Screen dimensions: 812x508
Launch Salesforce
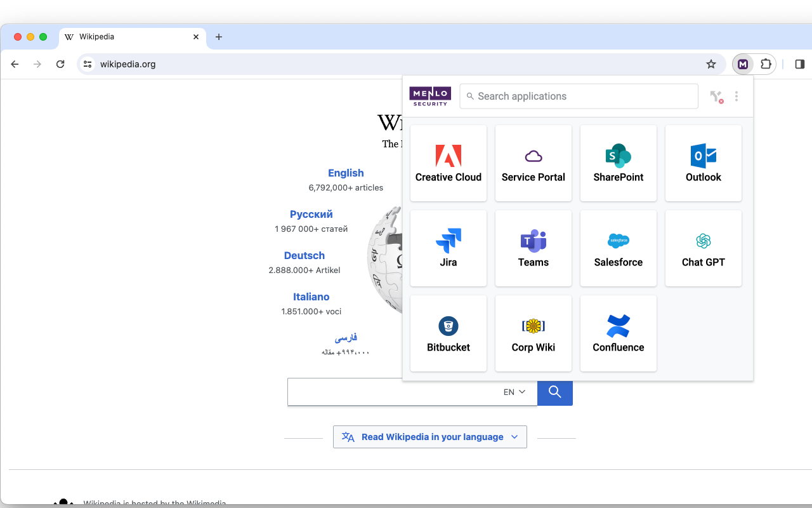[x=618, y=248]
